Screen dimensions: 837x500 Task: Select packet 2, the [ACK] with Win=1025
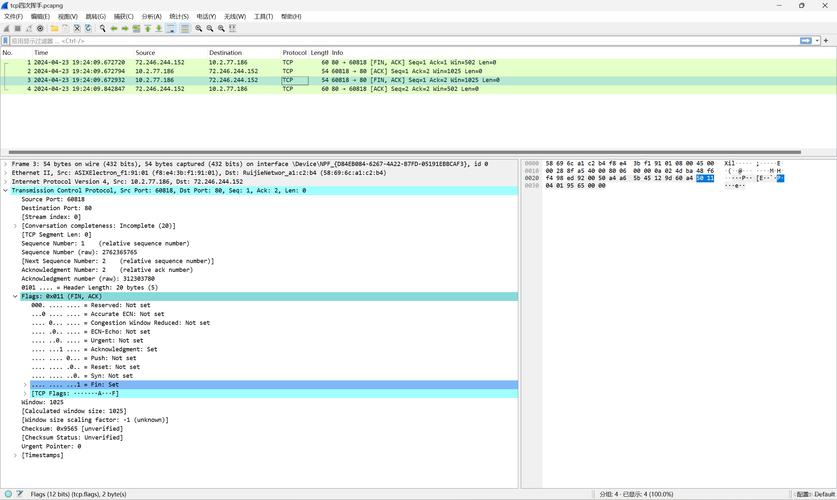point(418,71)
